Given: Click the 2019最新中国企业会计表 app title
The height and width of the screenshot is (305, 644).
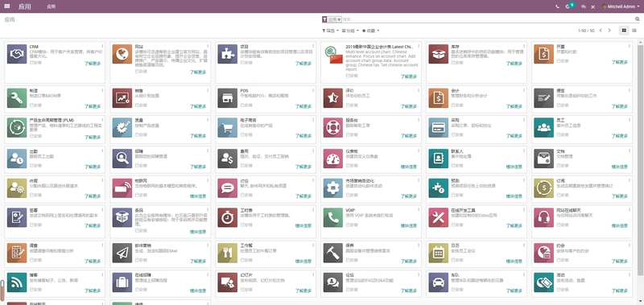Looking at the screenshot, I should tap(379, 47).
